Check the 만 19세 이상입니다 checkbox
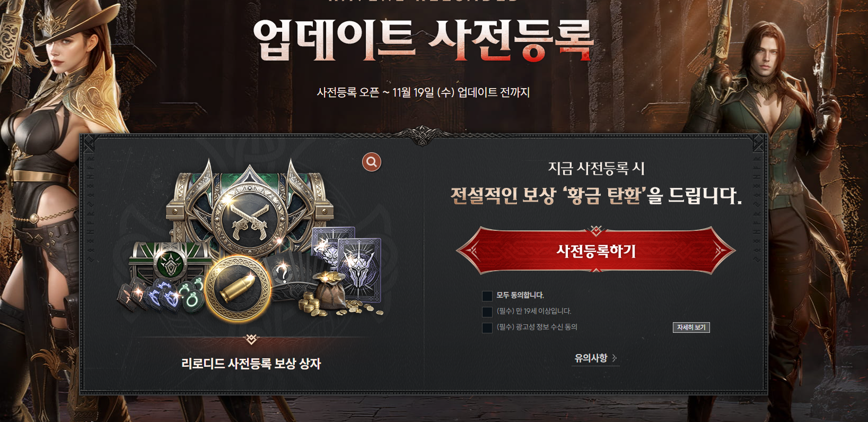 pos(487,312)
